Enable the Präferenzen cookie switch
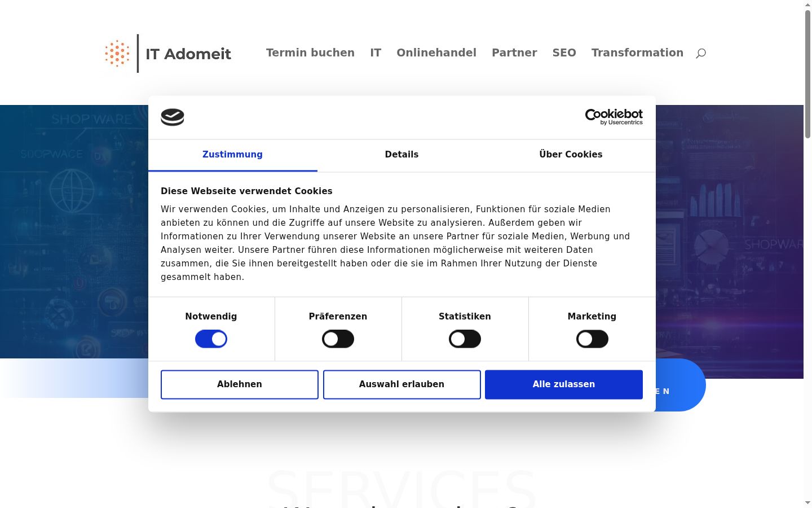Image resolution: width=812 pixels, height=508 pixels. click(x=338, y=339)
